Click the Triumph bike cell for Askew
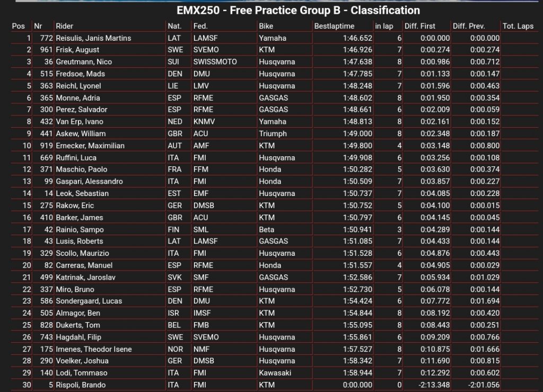Screen dimensions: 543x392 [273, 133]
